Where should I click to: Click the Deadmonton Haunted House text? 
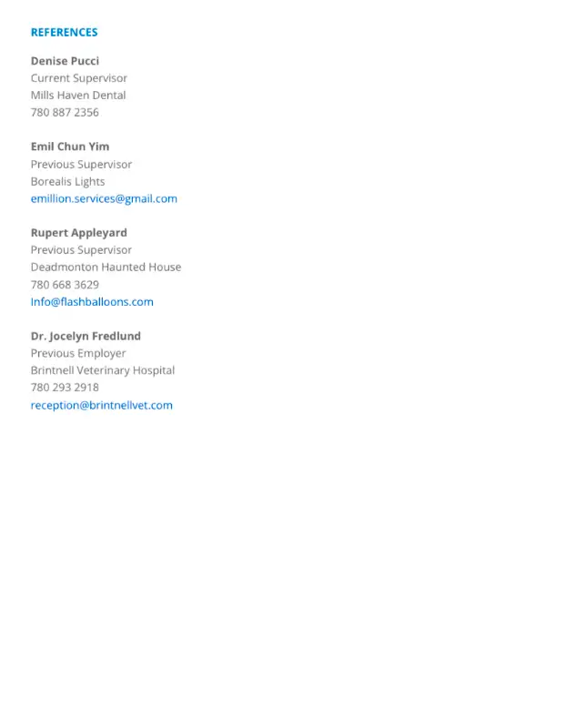[106, 267]
